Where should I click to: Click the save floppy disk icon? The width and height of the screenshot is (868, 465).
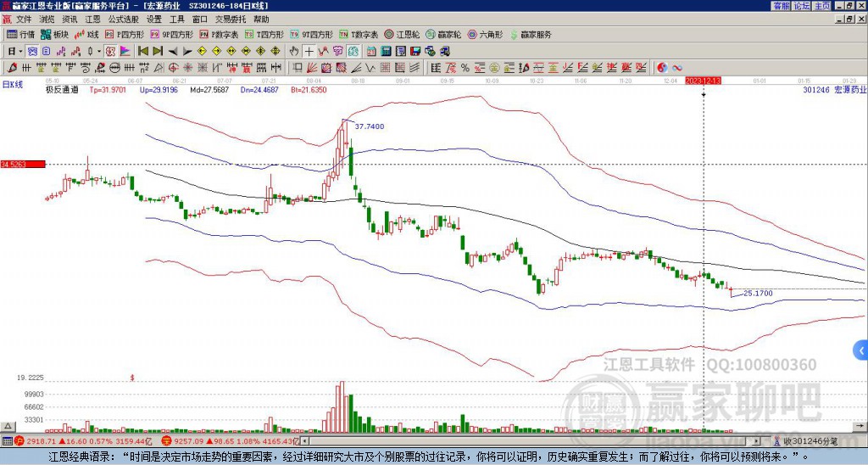(x=415, y=52)
